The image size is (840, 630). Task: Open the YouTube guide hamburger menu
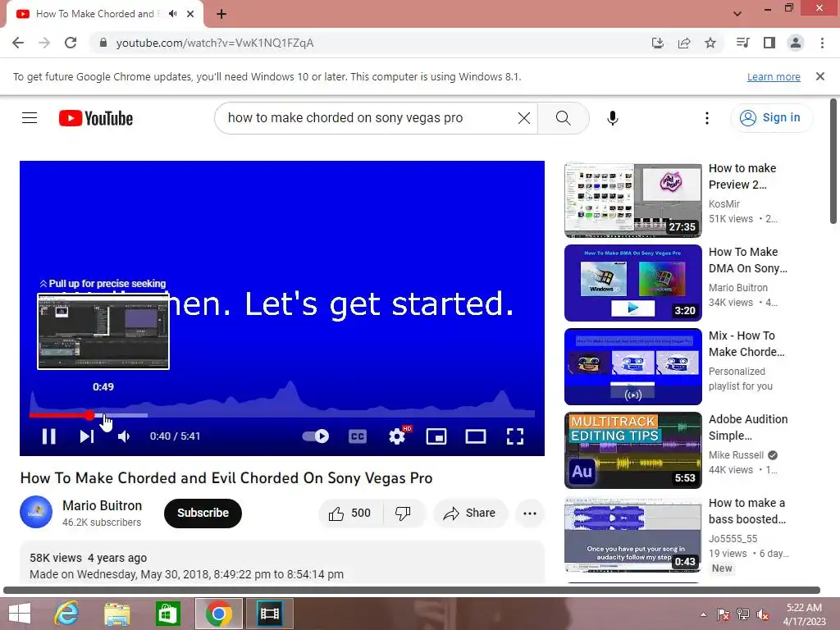tap(30, 118)
